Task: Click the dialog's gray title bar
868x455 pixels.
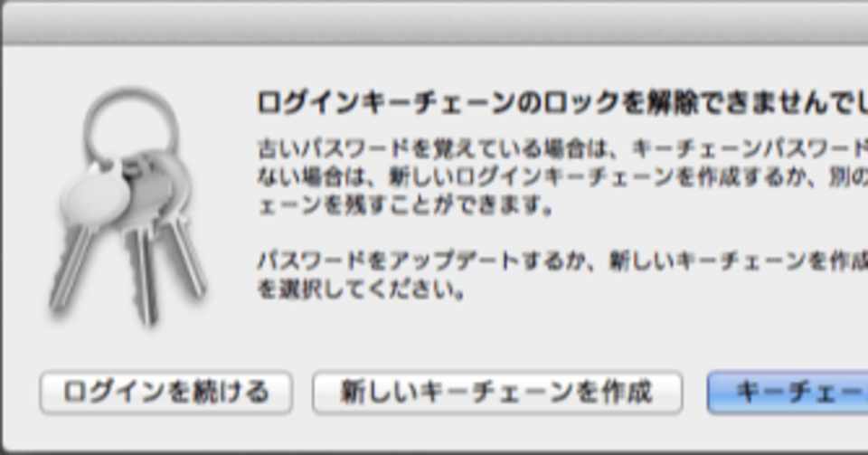Action: pyautogui.click(x=436, y=22)
